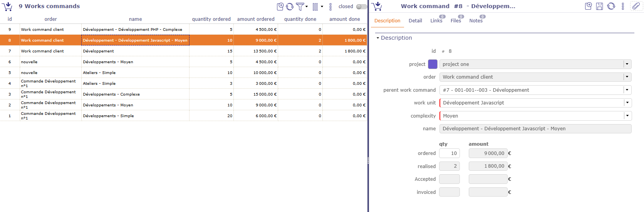Expand the perent work command dropdown

point(627,90)
